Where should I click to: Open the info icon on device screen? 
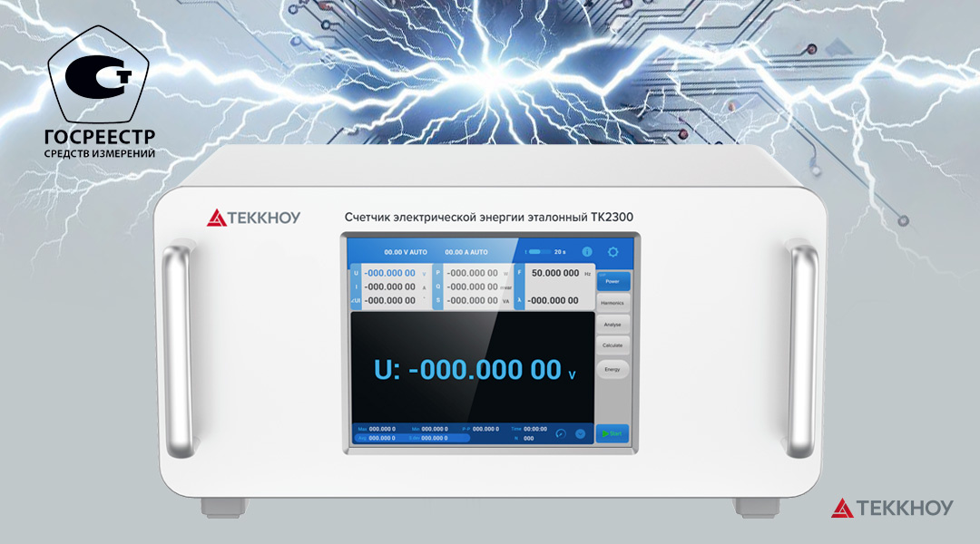(x=587, y=252)
